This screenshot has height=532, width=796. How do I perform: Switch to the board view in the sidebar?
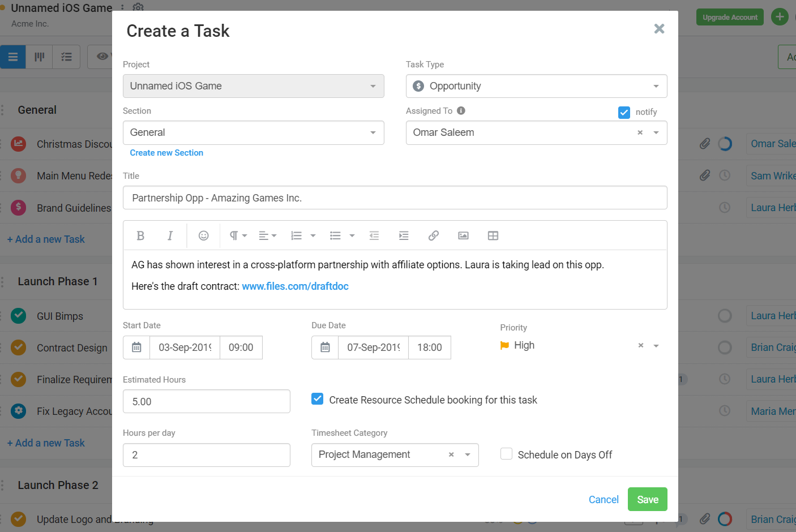coord(39,57)
